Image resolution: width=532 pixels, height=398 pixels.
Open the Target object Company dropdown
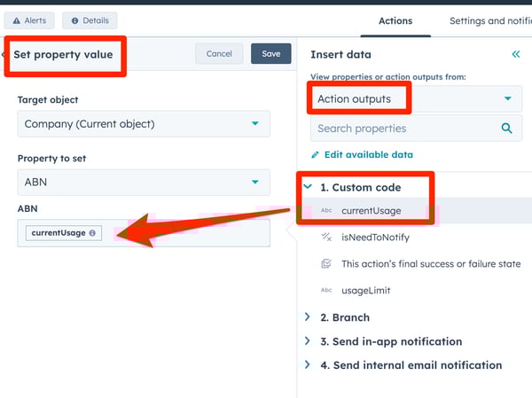(x=144, y=124)
